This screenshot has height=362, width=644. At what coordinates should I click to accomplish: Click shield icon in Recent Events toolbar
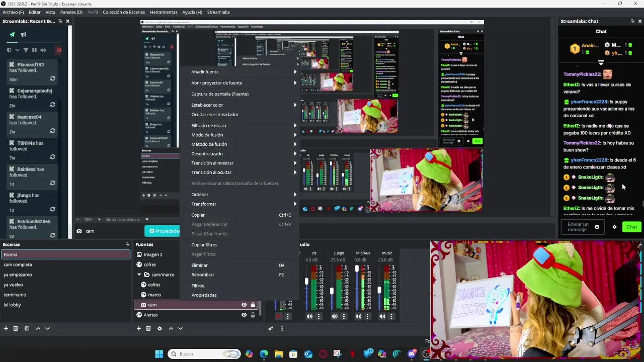coord(9,50)
